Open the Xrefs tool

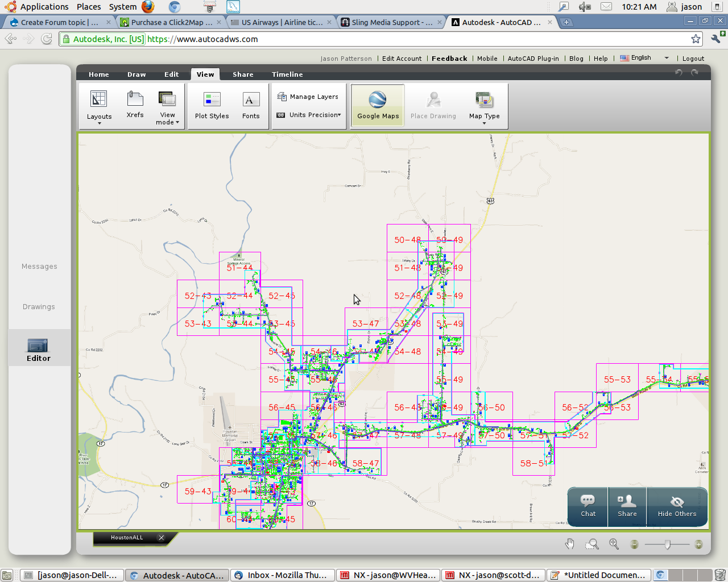click(135, 105)
